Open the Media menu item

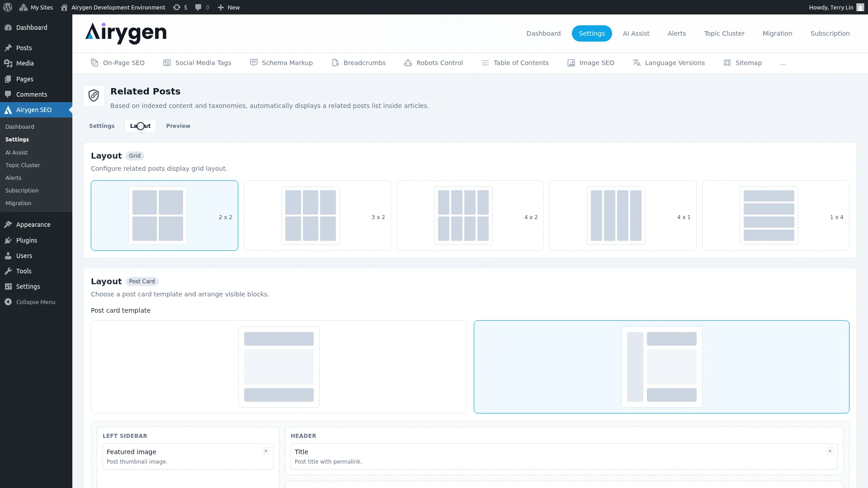36,63
